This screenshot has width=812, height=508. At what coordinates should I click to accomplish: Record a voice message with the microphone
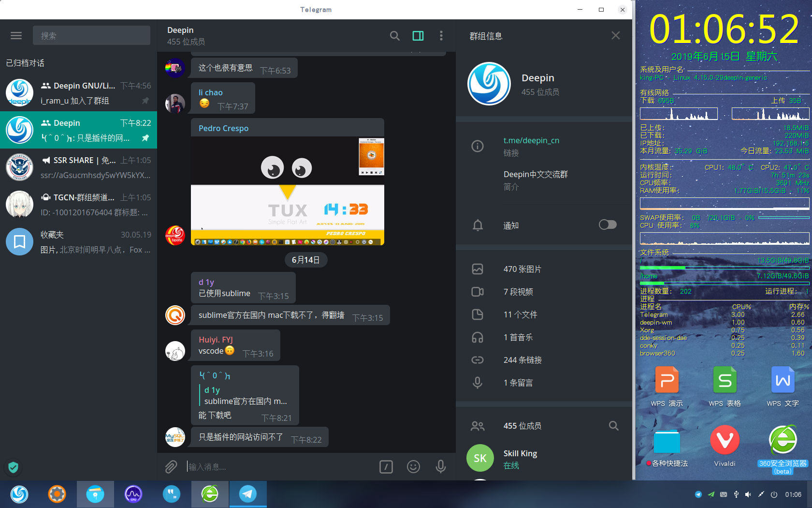[440, 466]
